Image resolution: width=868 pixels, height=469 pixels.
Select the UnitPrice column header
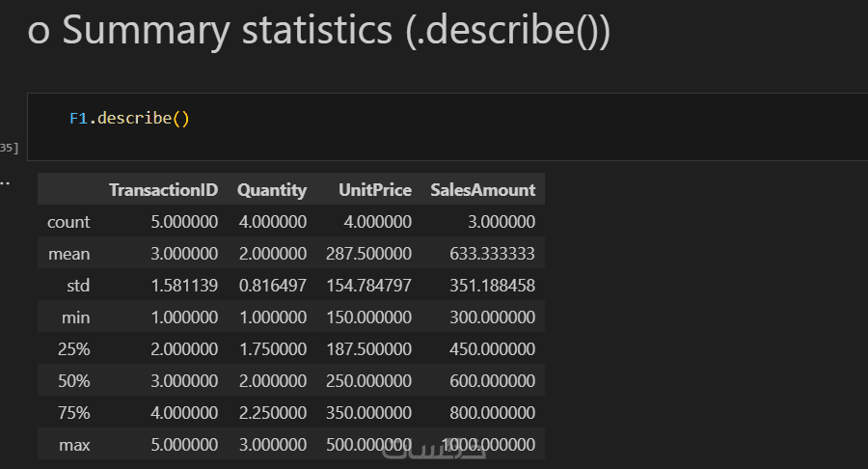pyautogui.click(x=375, y=190)
